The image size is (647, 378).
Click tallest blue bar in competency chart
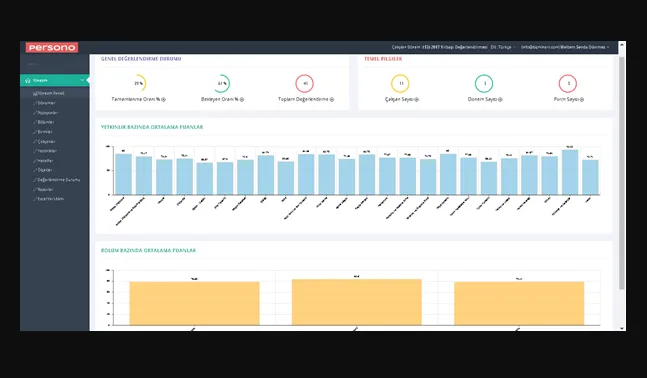pos(570,172)
